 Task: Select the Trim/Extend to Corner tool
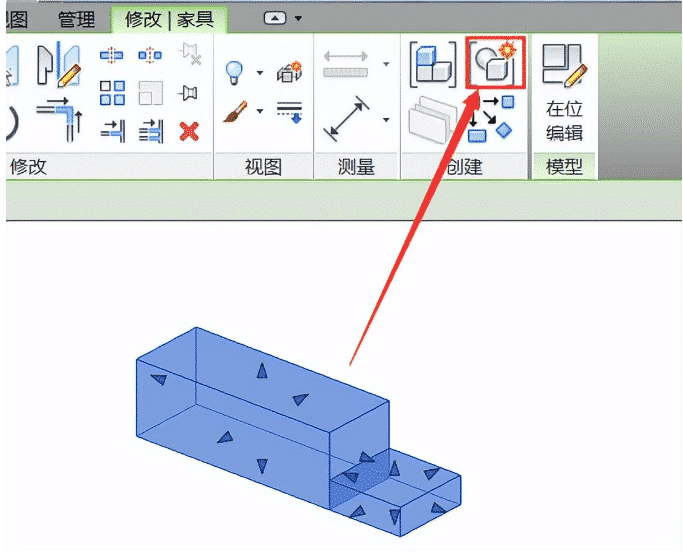pyautogui.click(x=60, y=119)
